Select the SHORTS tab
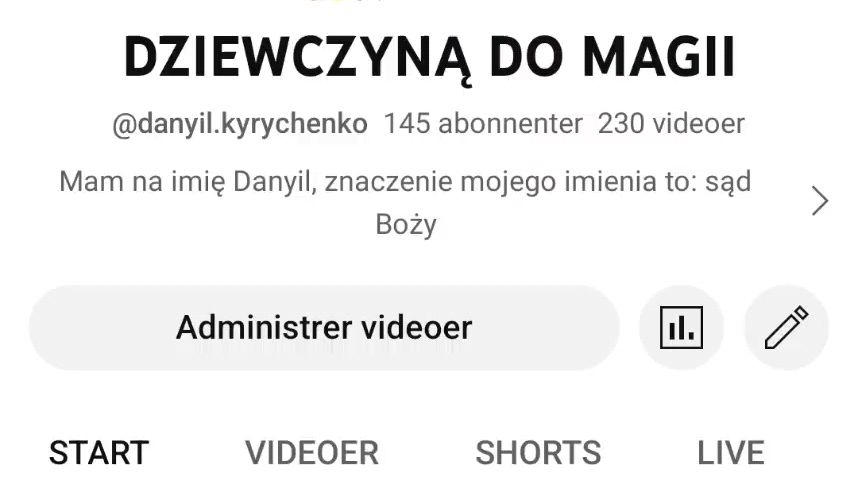Screen dimensions: 858x482 pos(538,453)
